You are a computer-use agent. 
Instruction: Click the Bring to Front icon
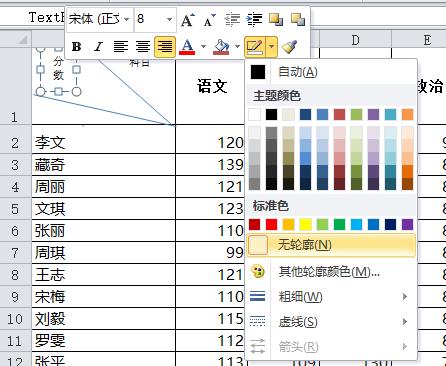(x=276, y=19)
